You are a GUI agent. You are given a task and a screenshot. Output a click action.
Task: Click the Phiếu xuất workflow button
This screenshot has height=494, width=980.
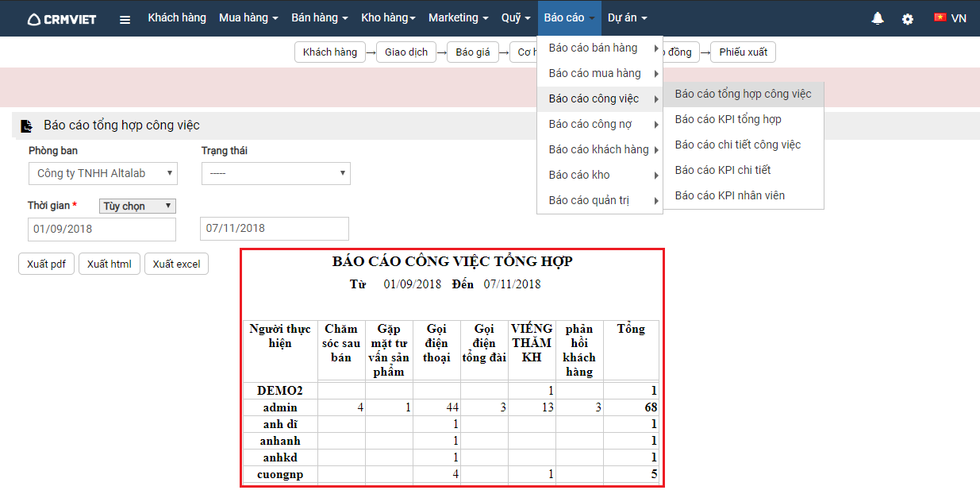744,52
